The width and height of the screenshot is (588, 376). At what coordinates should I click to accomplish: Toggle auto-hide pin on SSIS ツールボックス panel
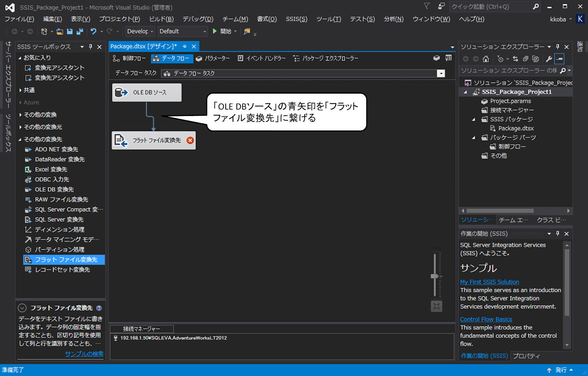click(x=90, y=47)
